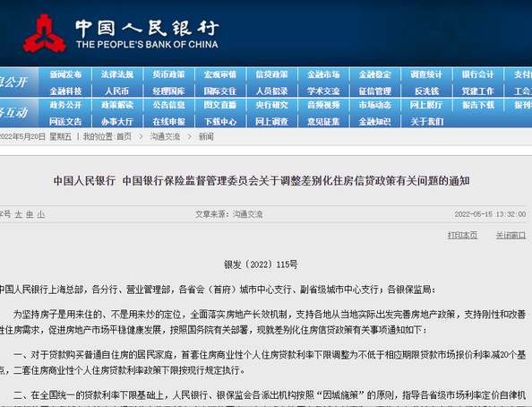Visit the 关于我们 page
The height and width of the screenshot is (407, 532).
[x=427, y=122]
